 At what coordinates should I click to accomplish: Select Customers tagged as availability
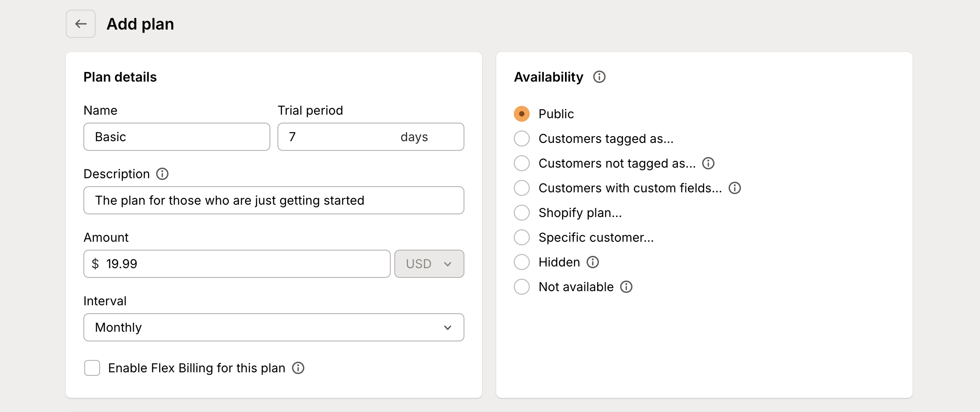(x=521, y=139)
